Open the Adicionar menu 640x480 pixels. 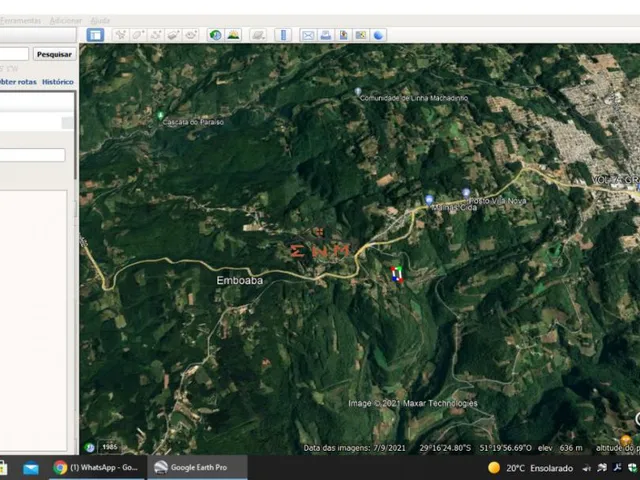[x=66, y=20]
